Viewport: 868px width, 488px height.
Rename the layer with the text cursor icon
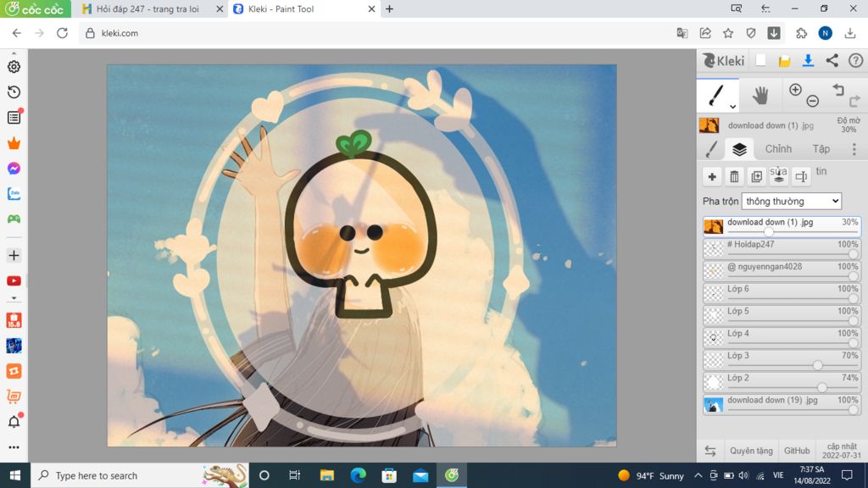(x=801, y=176)
